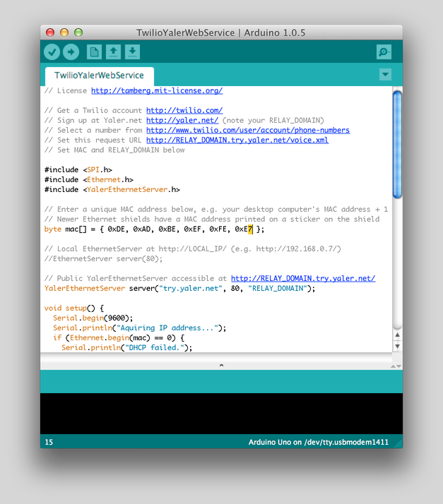The height and width of the screenshot is (504, 443).
Task: Click the Set MAC and RELAY_DOMAIN comment
Action: click(114, 150)
